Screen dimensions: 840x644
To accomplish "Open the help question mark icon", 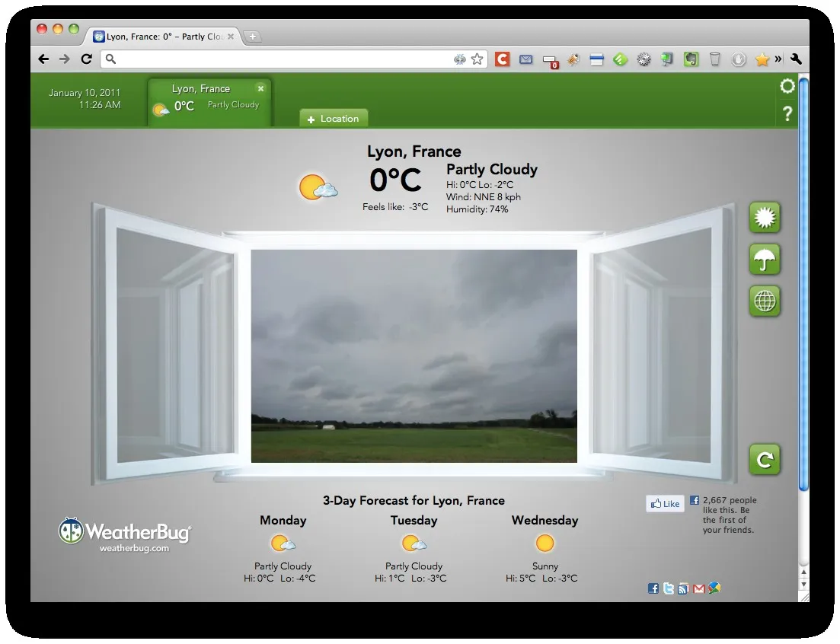I will coord(787,113).
